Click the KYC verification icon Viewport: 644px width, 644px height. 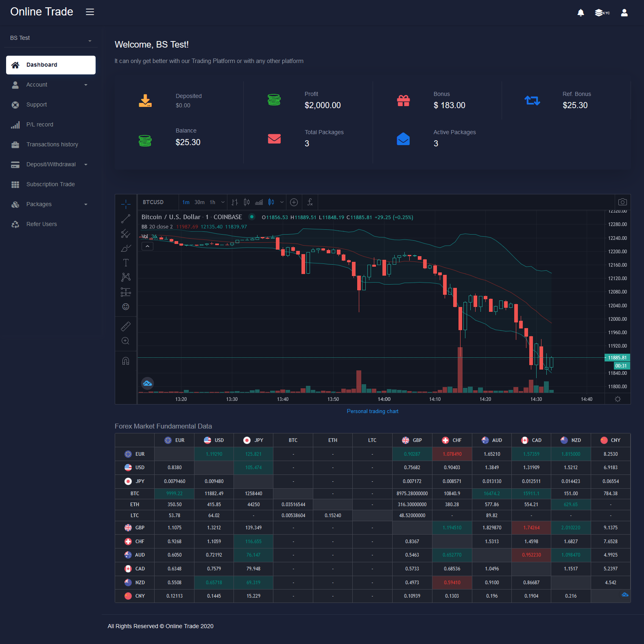[x=602, y=13]
